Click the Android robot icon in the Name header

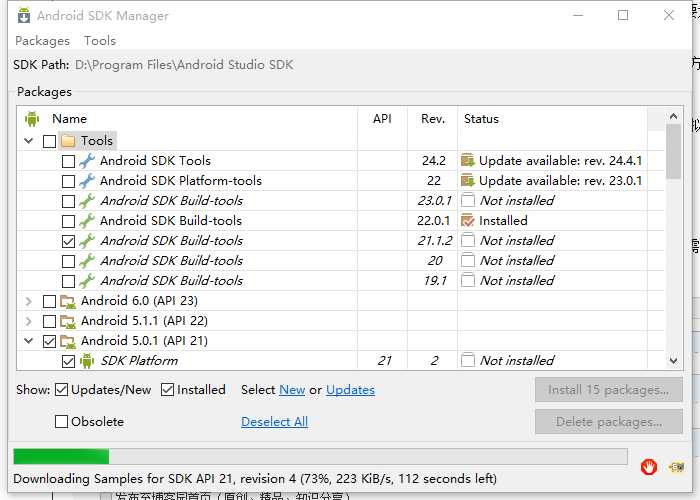pos(32,119)
